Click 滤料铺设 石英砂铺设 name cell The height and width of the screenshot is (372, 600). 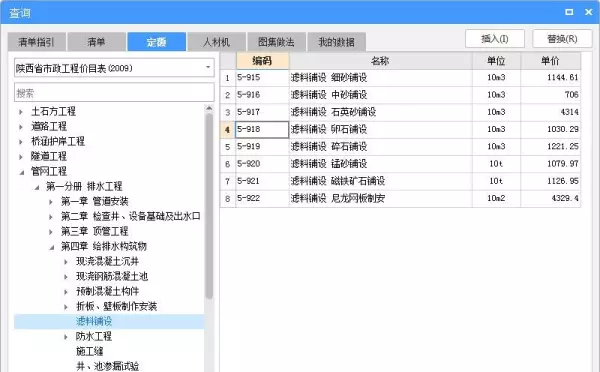(x=380, y=112)
